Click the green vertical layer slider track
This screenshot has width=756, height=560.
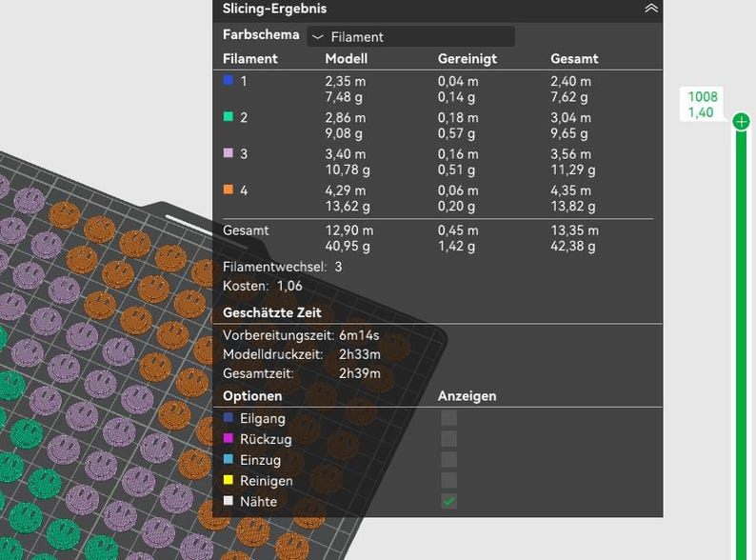click(741, 345)
